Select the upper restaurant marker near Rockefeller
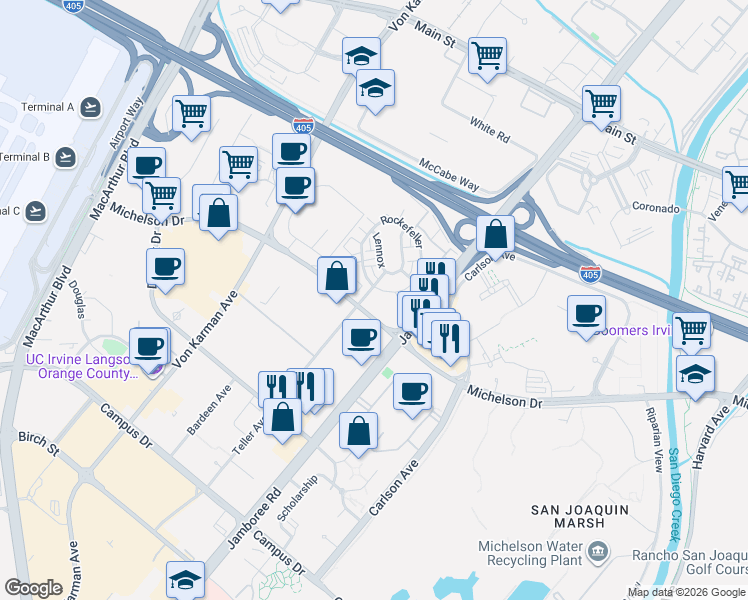748x600 pixels. point(436,273)
